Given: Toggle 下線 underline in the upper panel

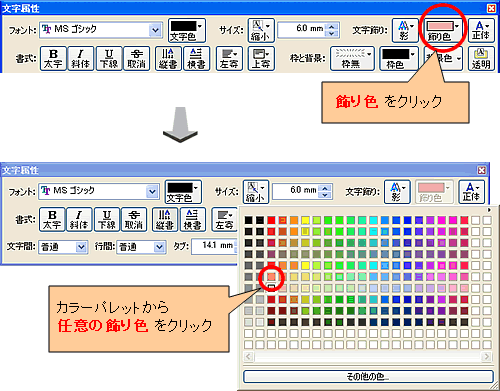Looking at the screenshot, I should [109, 59].
